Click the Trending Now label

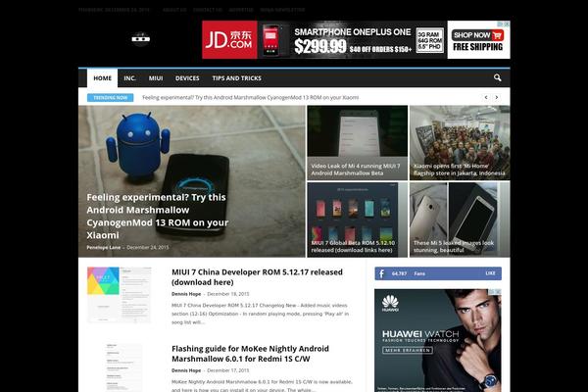pos(110,98)
